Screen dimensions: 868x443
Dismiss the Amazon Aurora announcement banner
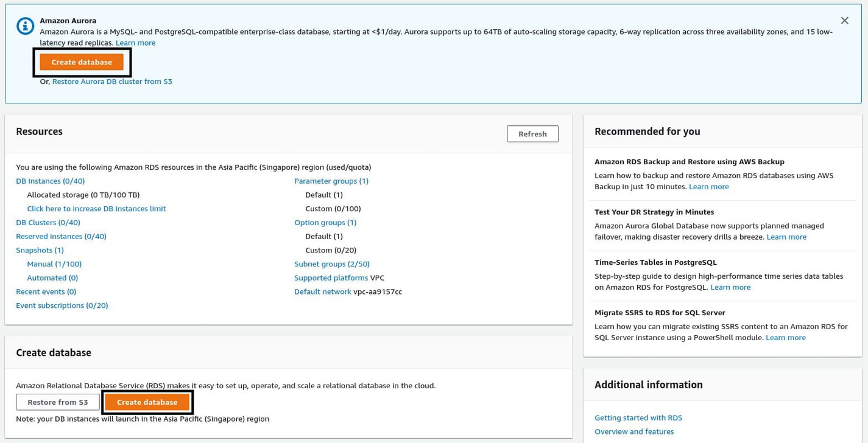tap(844, 20)
